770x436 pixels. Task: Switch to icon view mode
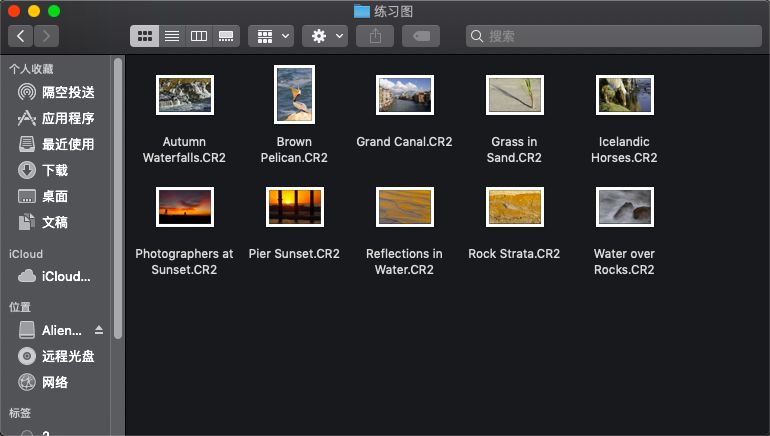click(x=145, y=36)
